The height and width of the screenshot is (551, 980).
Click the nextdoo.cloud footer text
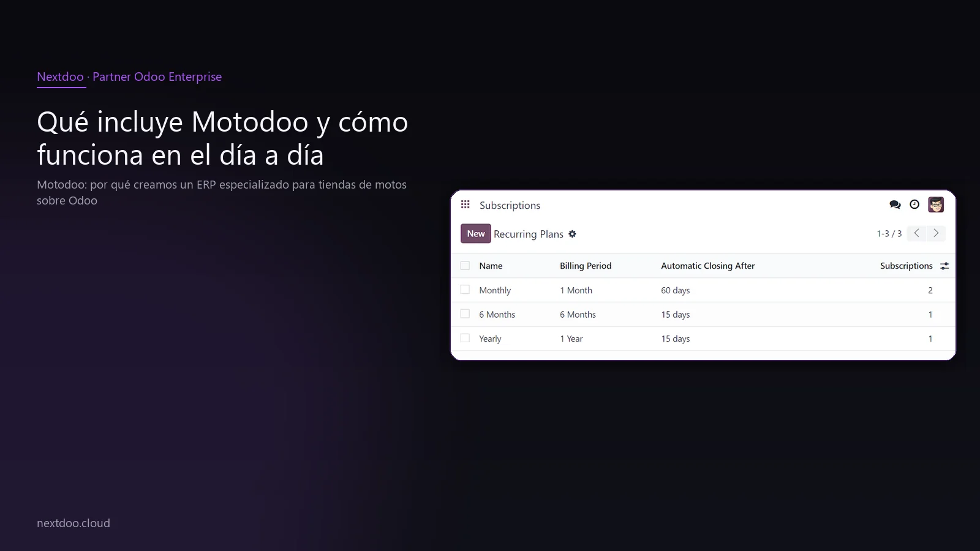pos(73,523)
